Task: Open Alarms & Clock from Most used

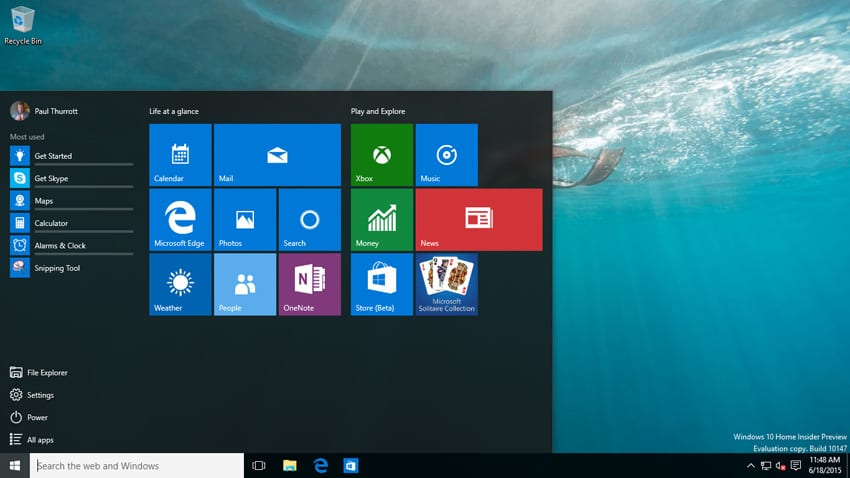Action: click(x=72, y=246)
